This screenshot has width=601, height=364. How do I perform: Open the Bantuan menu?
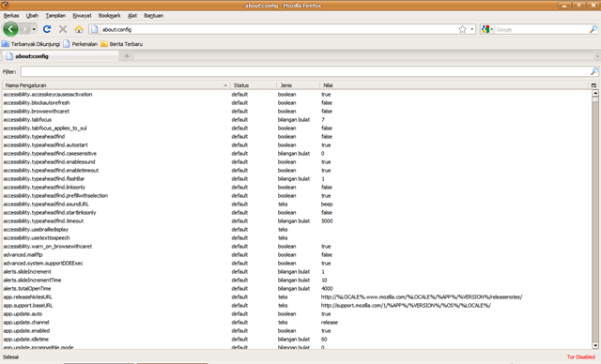click(x=154, y=16)
